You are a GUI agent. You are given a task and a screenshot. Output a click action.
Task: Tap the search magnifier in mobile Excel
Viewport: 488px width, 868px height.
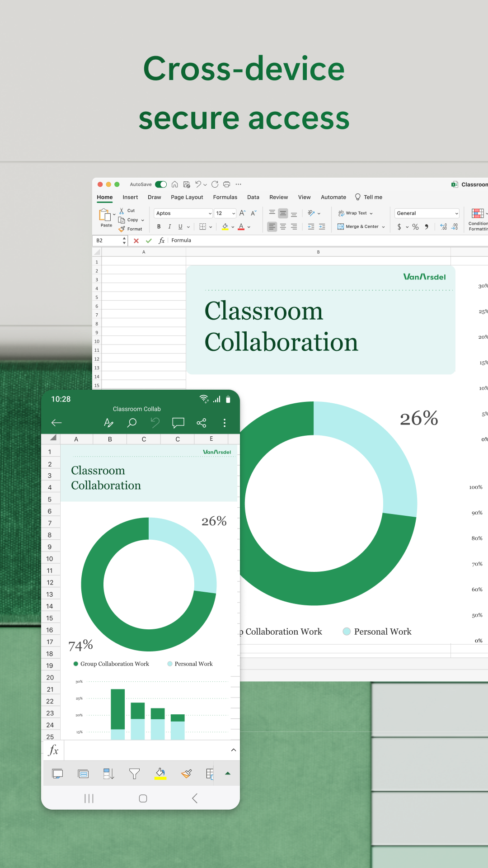(132, 423)
